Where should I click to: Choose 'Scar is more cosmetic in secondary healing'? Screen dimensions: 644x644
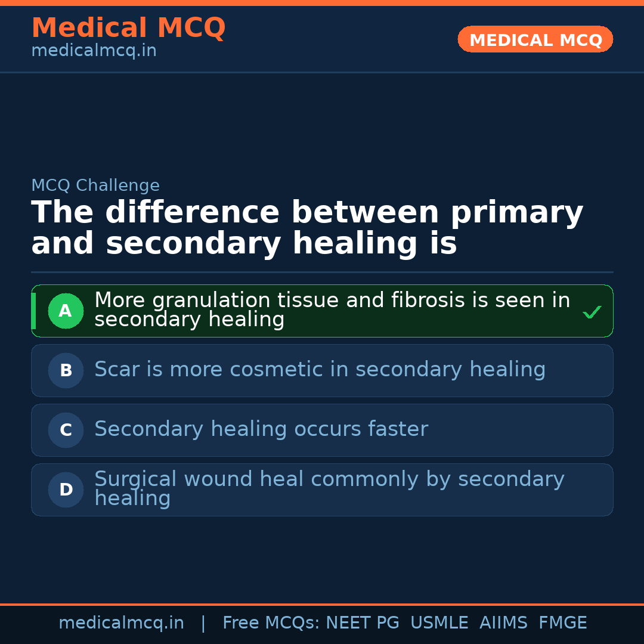click(320, 370)
